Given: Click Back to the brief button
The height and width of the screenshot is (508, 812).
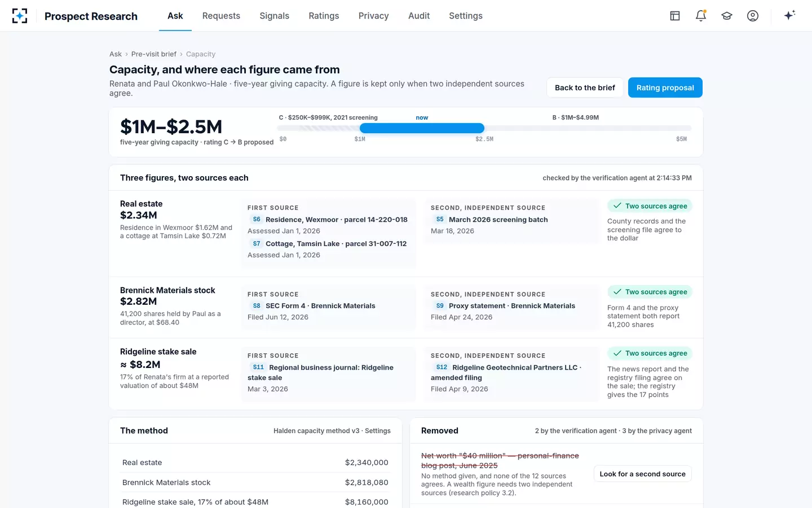Looking at the screenshot, I should [585, 87].
